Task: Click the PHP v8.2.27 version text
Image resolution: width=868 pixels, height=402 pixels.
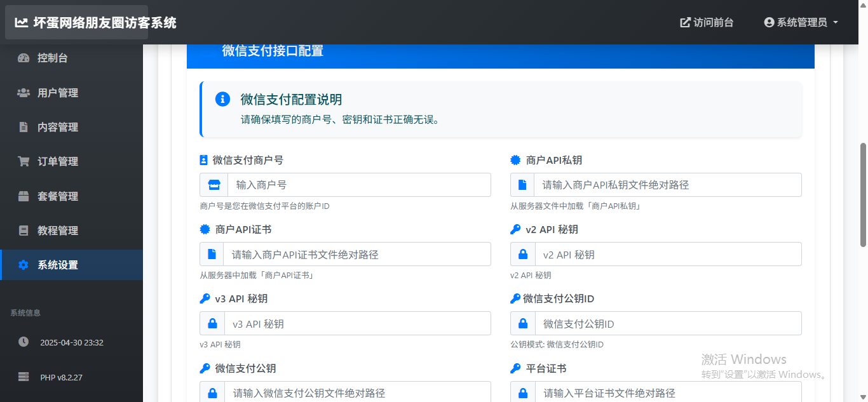Action: click(62, 377)
